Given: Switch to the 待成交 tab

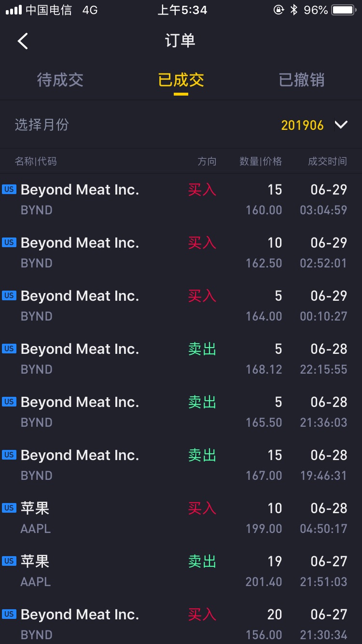Looking at the screenshot, I should point(60,80).
